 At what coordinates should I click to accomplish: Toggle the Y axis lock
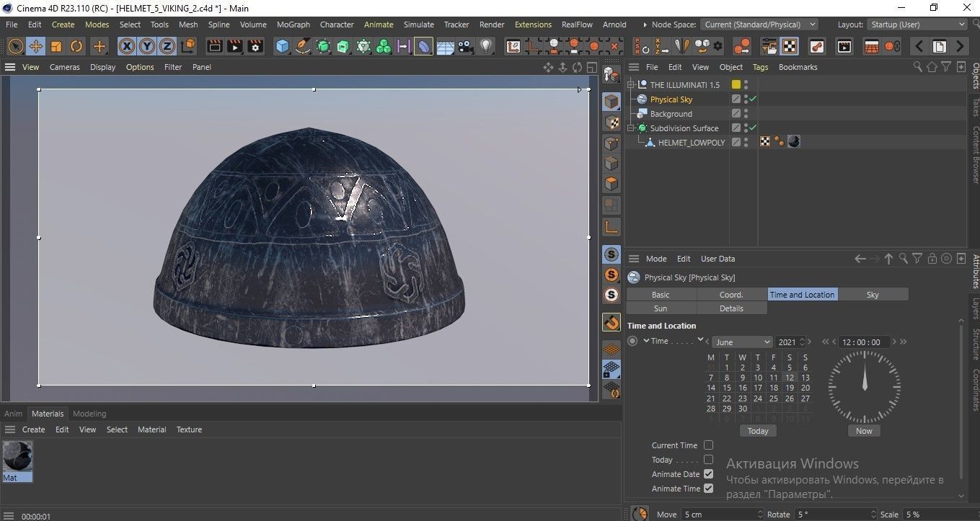147,46
